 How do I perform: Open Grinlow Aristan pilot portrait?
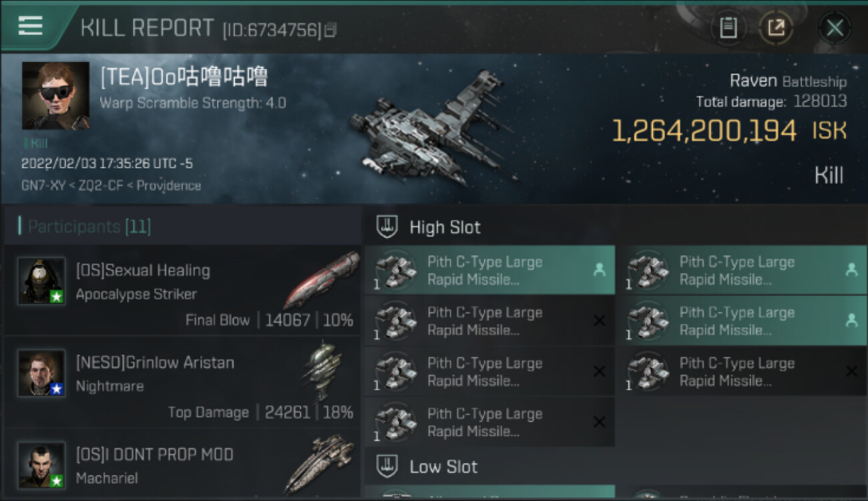coord(41,373)
